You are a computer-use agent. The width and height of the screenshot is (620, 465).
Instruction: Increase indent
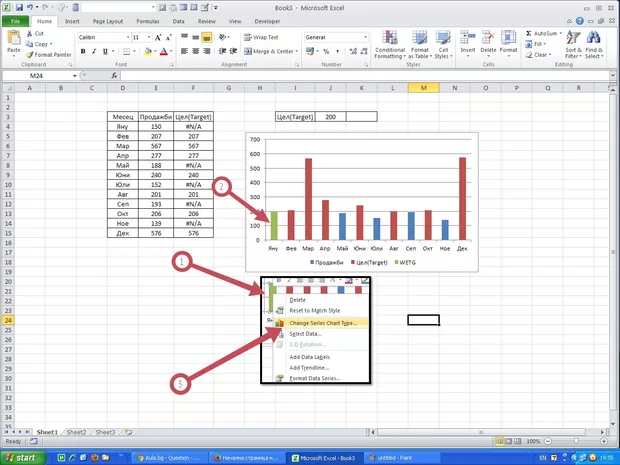[x=233, y=51]
